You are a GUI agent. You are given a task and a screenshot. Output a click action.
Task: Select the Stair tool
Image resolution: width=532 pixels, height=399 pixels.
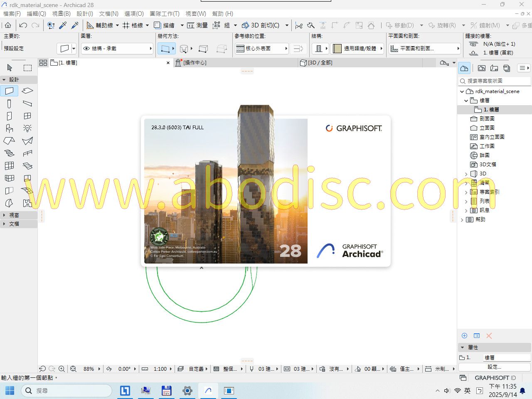10,153
